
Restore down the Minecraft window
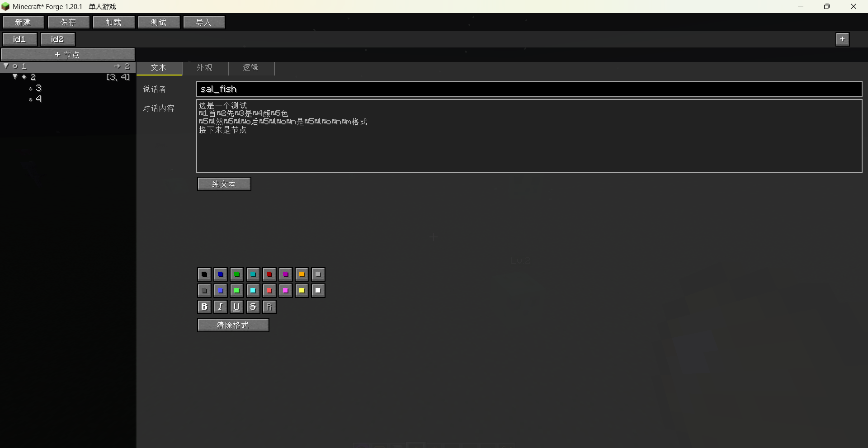(827, 6)
